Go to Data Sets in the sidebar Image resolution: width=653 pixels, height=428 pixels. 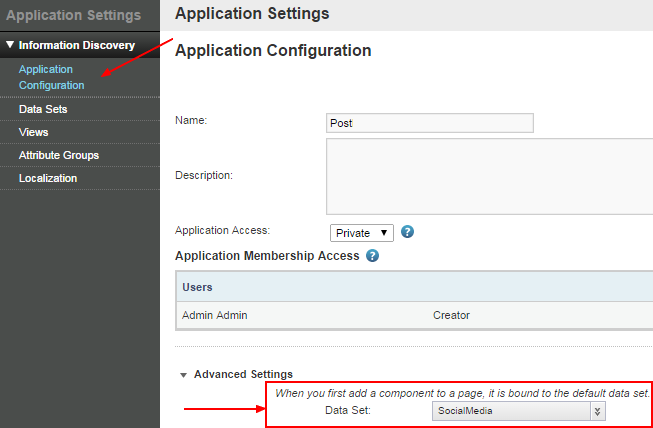click(x=43, y=109)
